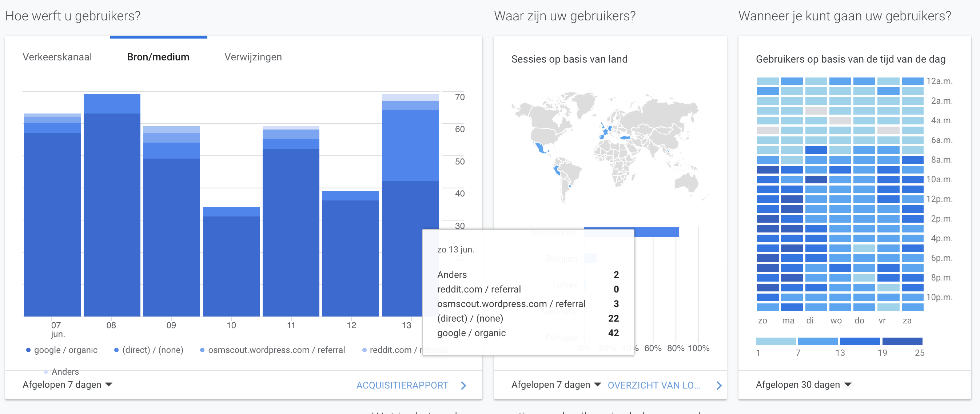Select the bar for date 08

[112, 206]
